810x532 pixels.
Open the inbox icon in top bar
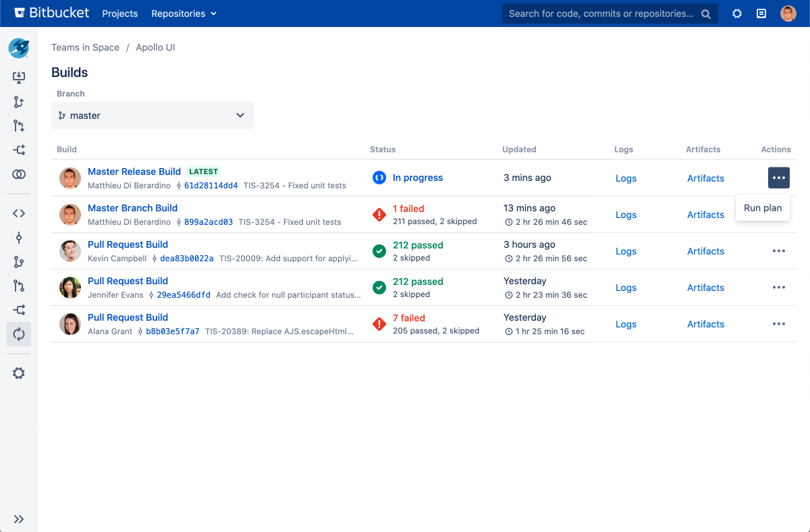(761, 14)
